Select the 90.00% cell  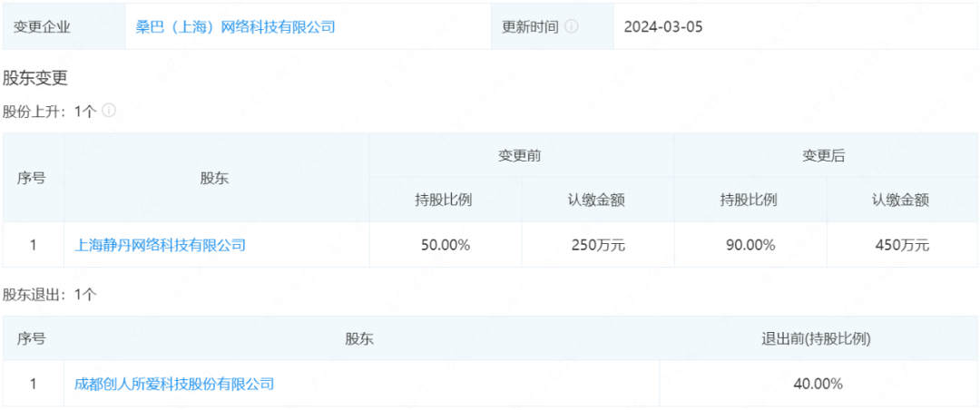click(x=750, y=245)
